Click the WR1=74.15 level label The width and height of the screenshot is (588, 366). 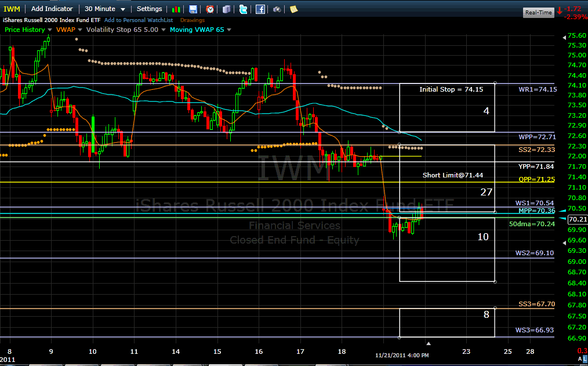(x=538, y=90)
